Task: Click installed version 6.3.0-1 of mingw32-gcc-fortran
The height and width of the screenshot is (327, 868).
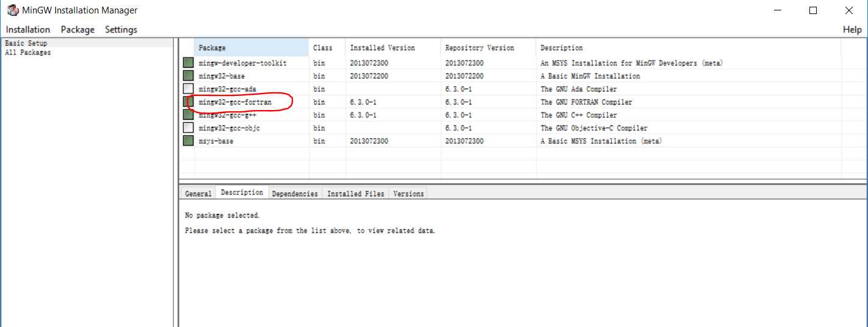Action: pyautogui.click(x=363, y=102)
